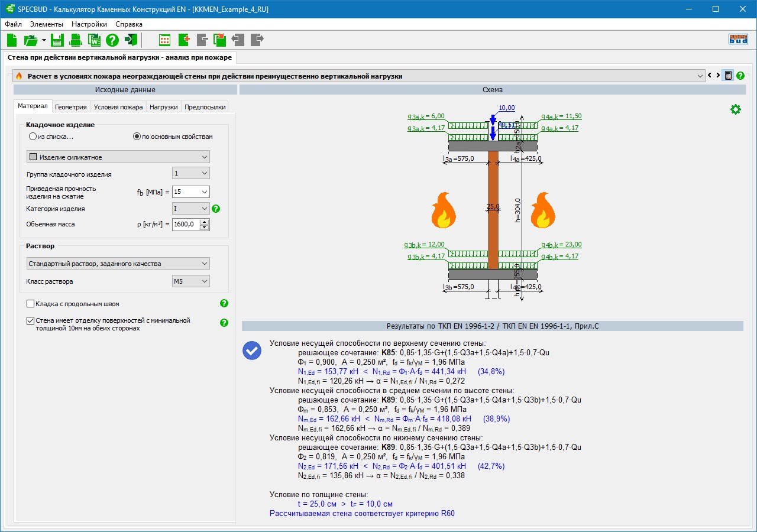Create a new file via toolbar icon
757x532 pixels.
coord(12,40)
